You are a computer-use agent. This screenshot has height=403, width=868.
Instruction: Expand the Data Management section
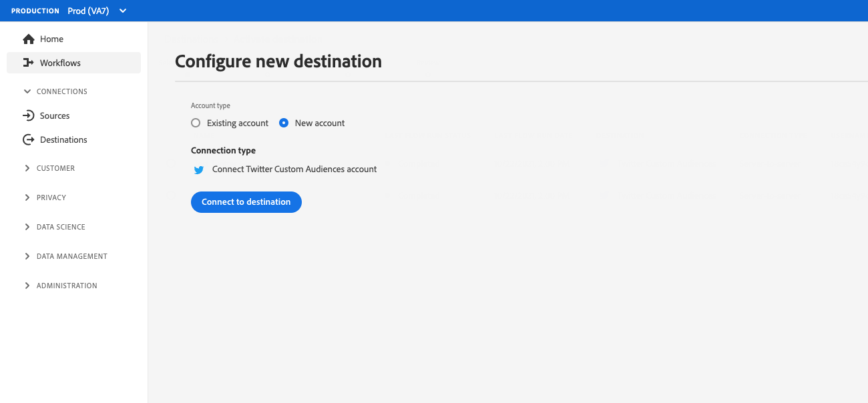27,256
